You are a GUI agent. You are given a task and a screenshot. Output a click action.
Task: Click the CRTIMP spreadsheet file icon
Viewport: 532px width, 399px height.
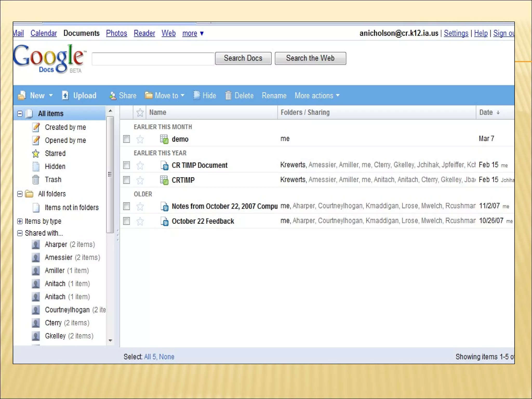[164, 180]
